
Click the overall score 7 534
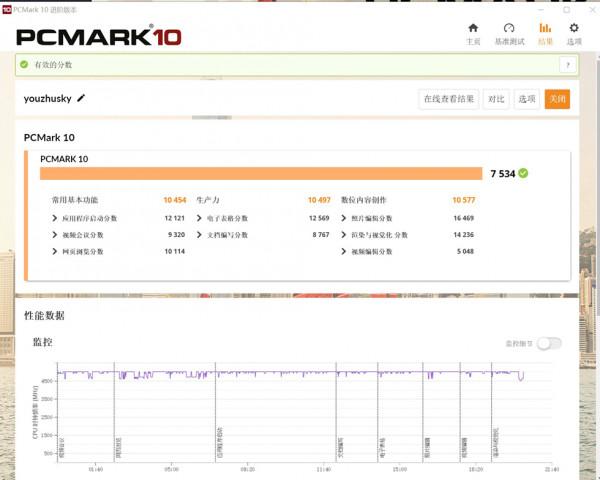(502, 174)
